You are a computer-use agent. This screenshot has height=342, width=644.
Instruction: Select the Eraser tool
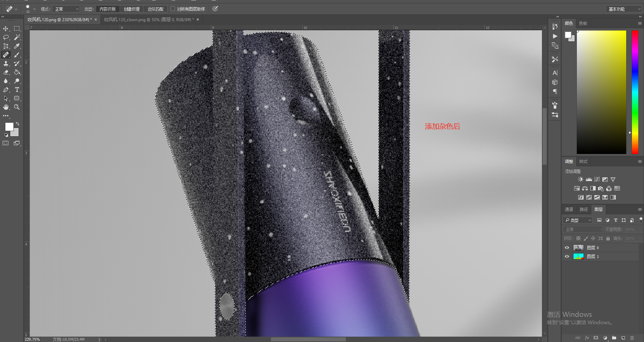click(x=6, y=72)
